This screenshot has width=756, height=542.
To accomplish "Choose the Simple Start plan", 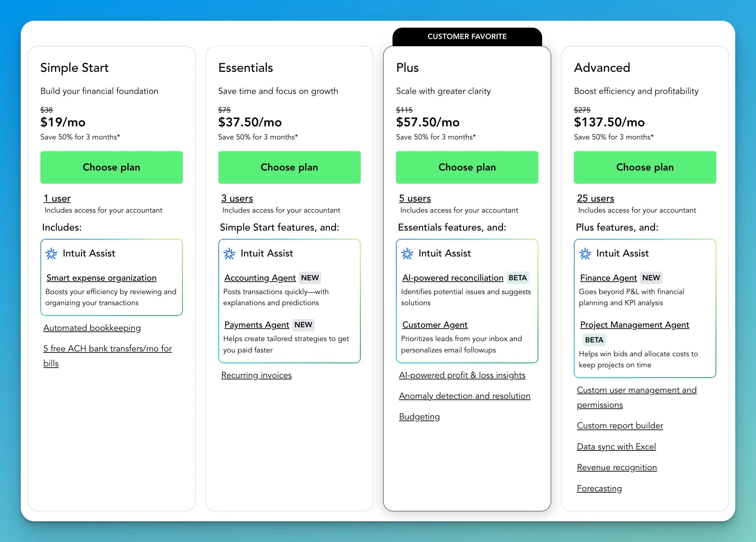I will coord(111,167).
